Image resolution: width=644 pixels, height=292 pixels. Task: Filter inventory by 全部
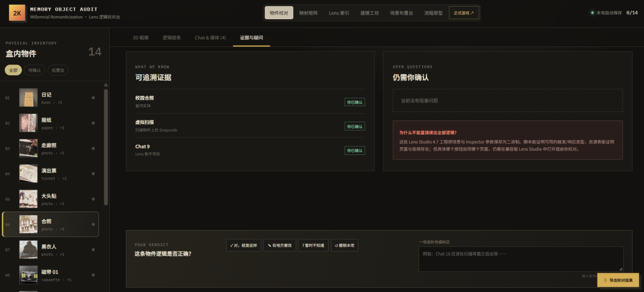[x=13, y=70]
